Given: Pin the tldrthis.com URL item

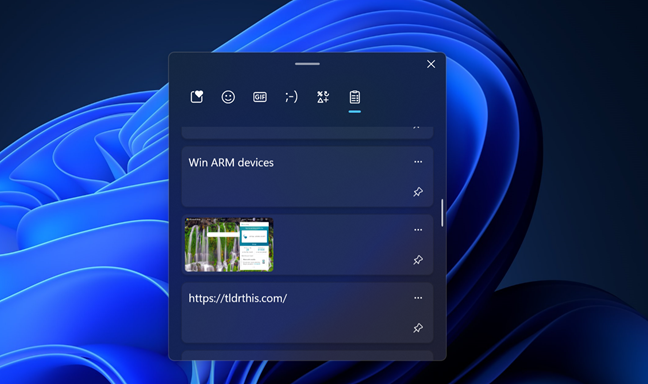Looking at the screenshot, I should tap(418, 328).
